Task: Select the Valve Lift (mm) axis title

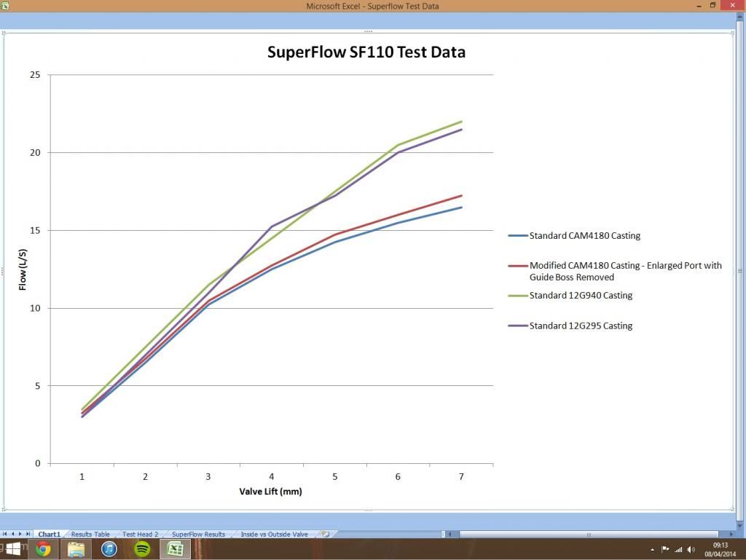Action: coord(270,491)
